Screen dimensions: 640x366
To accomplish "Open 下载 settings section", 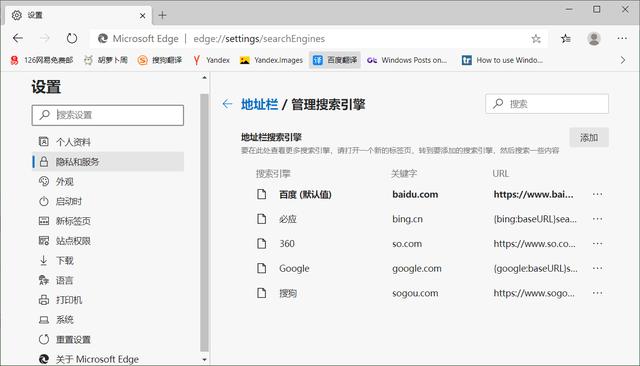I will tap(108, 260).
